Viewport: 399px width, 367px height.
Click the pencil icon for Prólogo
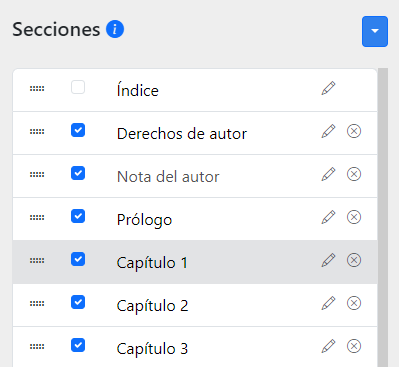pyautogui.click(x=328, y=217)
